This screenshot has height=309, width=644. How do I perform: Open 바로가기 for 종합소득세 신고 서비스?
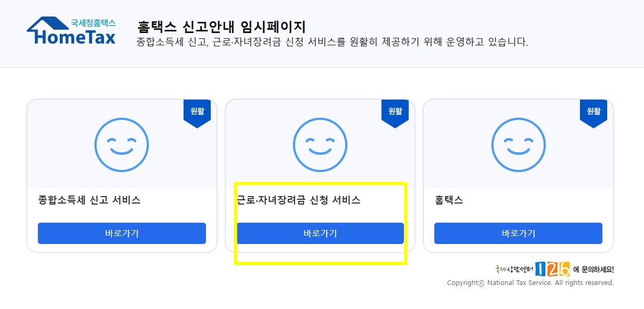tap(122, 233)
